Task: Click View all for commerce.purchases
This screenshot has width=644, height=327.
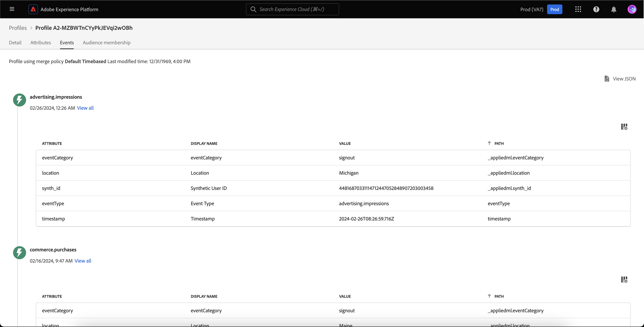Action: point(83,261)
